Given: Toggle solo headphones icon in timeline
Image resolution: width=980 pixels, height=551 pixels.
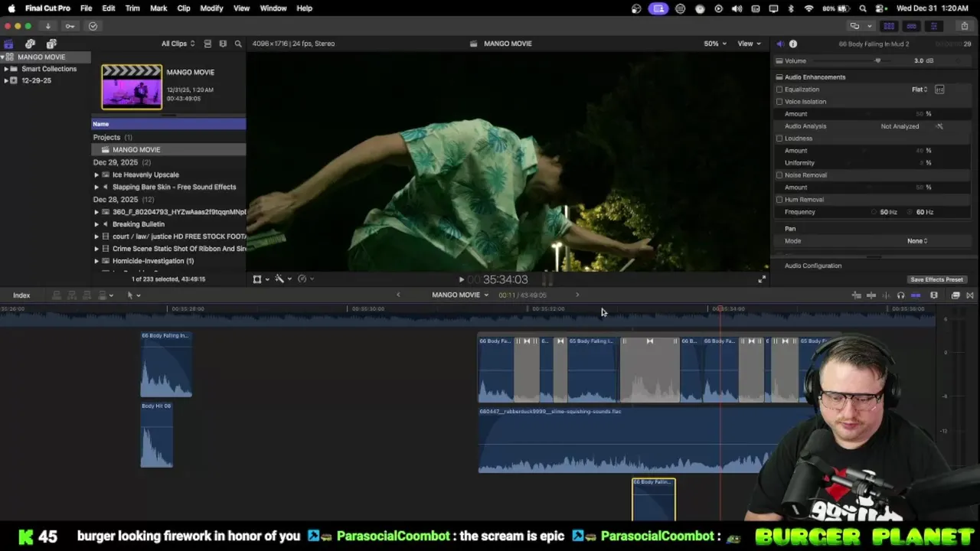Looking at the screenshot, I should 900,295.
